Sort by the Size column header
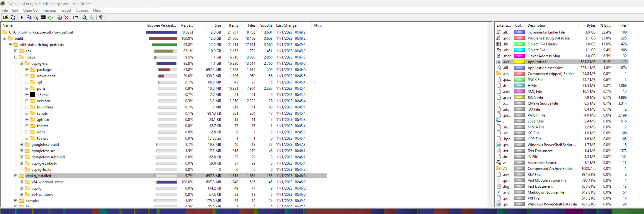The height and width of the screenshot is (214, 644). click(216, 25)
